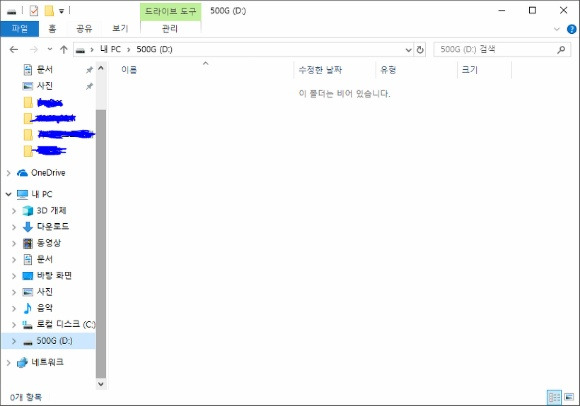The image size is (580, 406).
Task: Click 500G (D:) in the address bar
Action: tap(154, 50)
